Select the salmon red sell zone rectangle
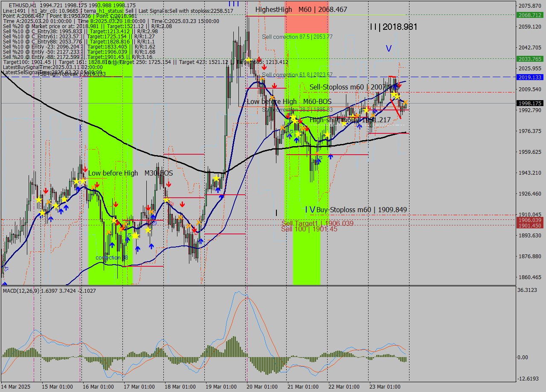The height and width of the screenshot is (392, 546). point(307,17)
